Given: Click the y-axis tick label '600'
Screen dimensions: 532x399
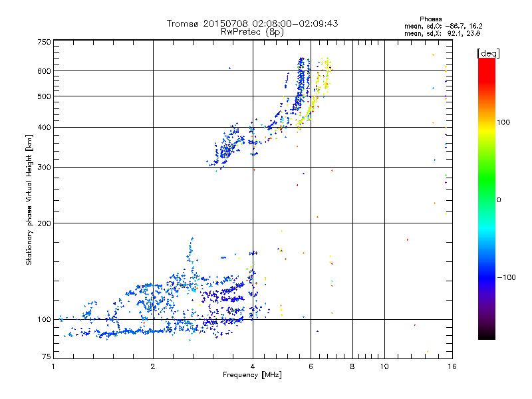Looking at the screenshot, I should [x=44, y=71].
